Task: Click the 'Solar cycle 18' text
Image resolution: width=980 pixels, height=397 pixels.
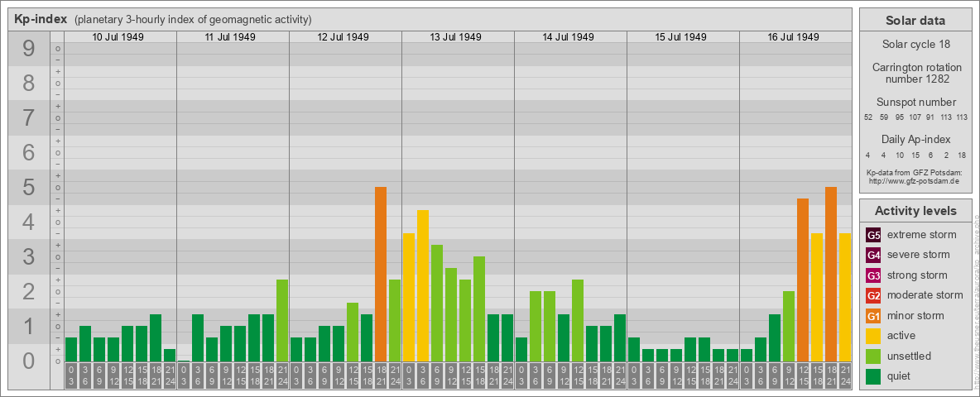Action: 915,45
